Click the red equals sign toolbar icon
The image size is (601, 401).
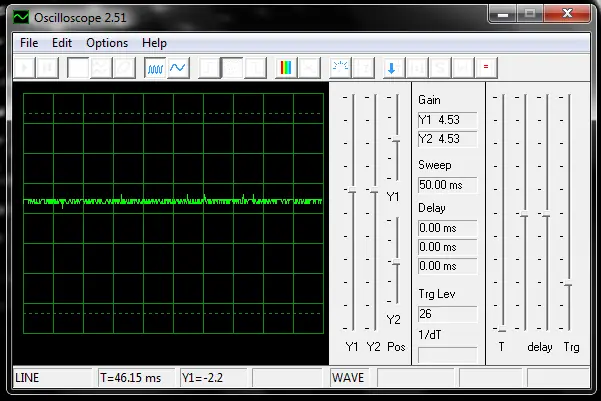[x=486, y=68]
